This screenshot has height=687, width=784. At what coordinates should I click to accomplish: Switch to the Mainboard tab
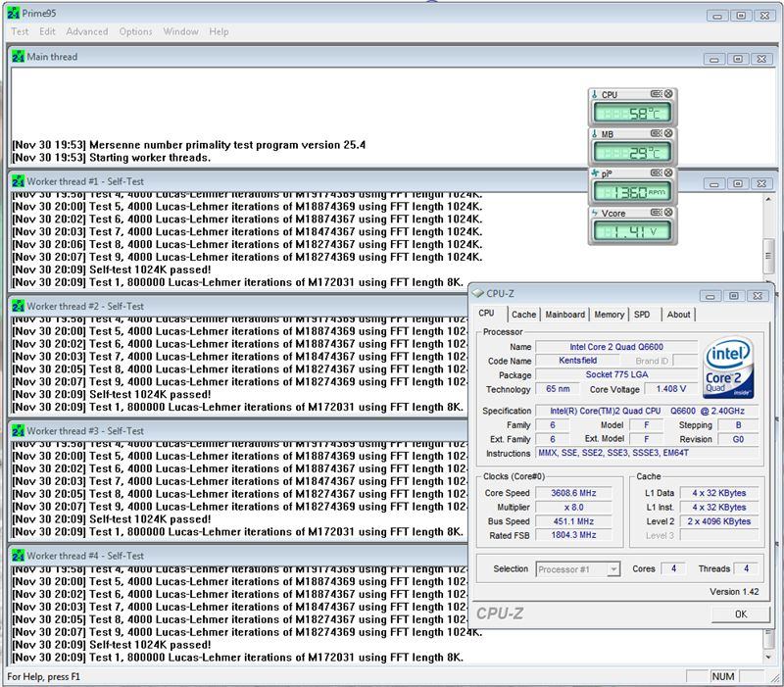(x=565, y=315)
